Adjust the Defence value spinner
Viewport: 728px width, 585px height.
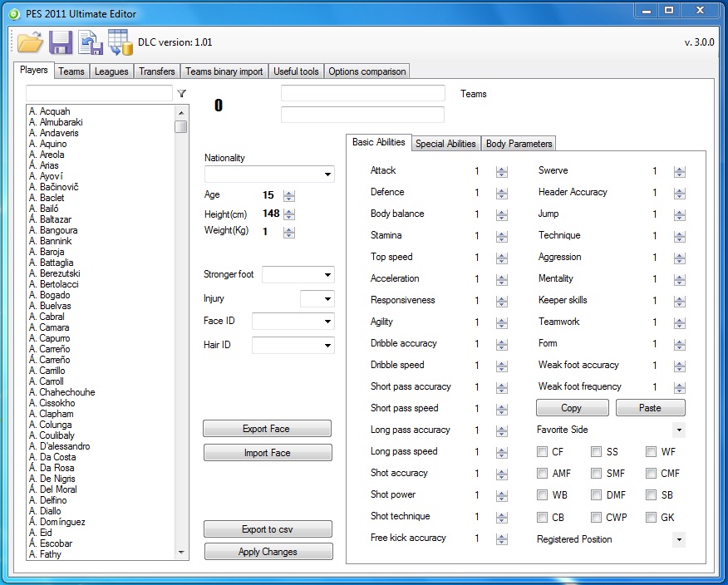click(x=501, y=193)
